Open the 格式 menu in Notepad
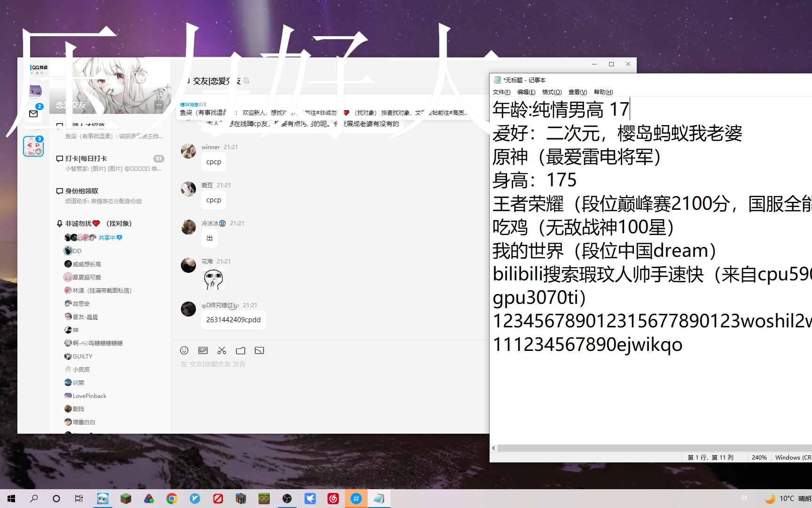Screen dimensions: 812x508 (x=552, y=92)
